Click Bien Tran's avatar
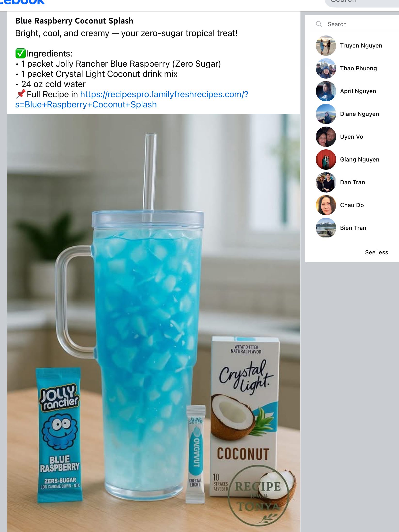Viewport: 399px width, 532px height. click(326, 228)
